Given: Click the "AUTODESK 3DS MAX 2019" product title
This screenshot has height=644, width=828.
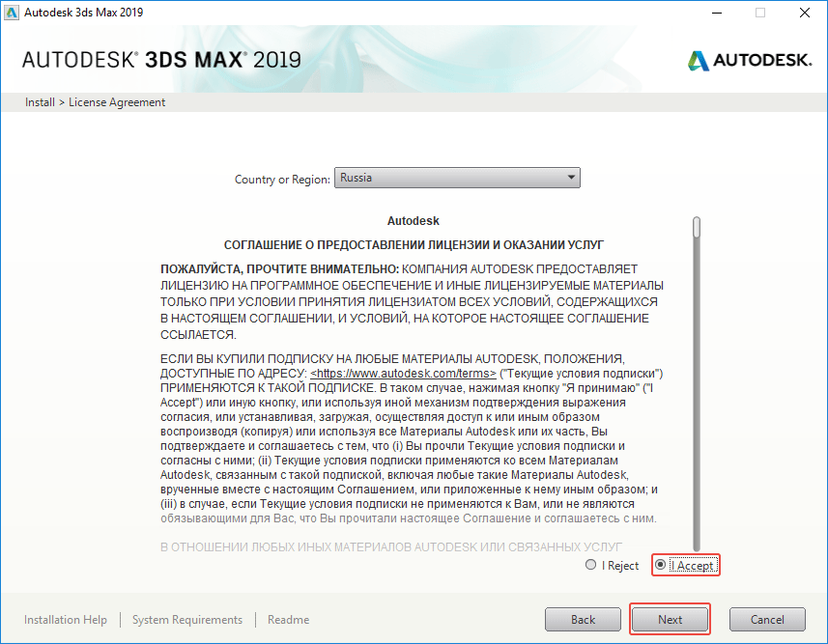Looking at the screenshot, I should 161,60.
